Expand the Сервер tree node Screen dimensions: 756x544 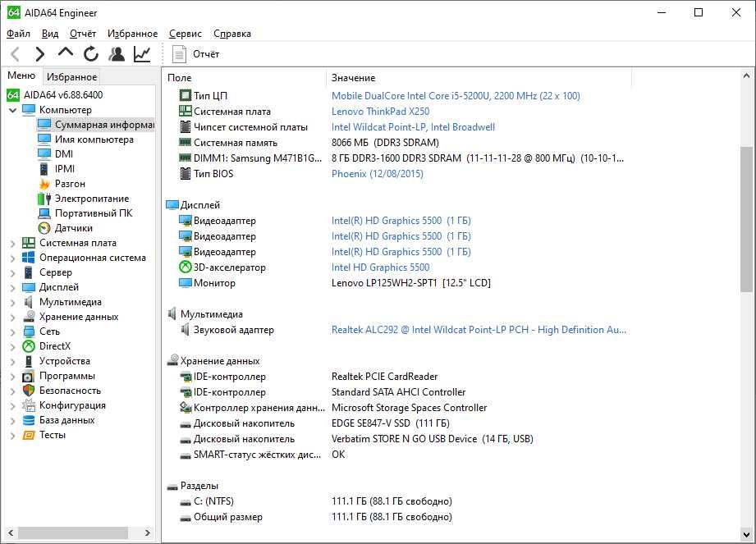pos(13,273)
